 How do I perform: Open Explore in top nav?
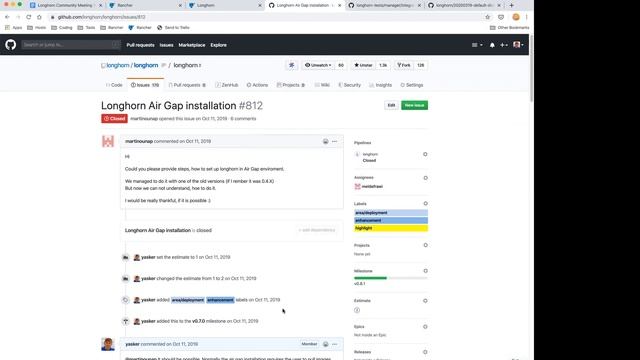pos(218,45)
